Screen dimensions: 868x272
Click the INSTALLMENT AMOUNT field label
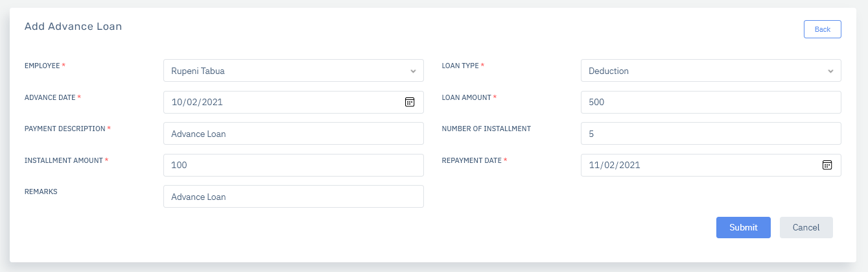pyautogui.click(x=64, y=160)
